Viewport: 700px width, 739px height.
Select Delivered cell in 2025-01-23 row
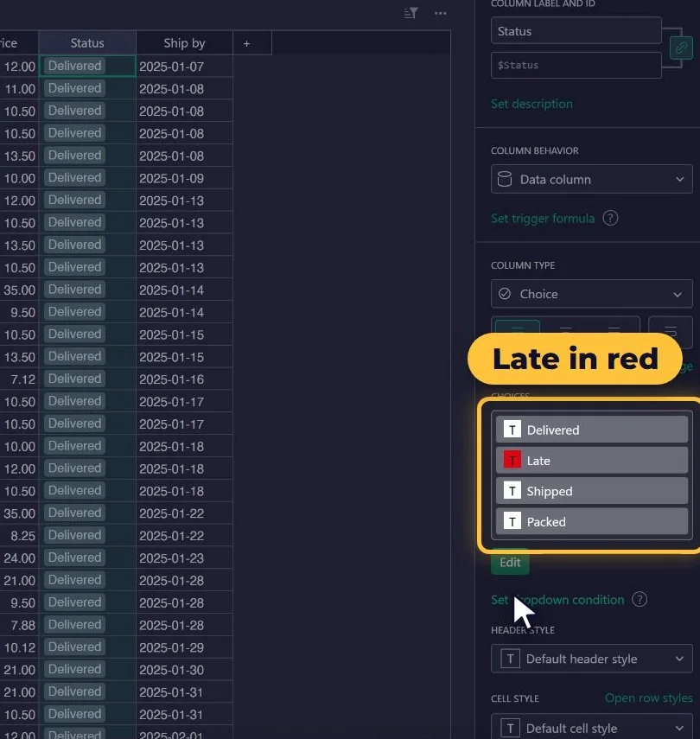[x=87, y=557]
